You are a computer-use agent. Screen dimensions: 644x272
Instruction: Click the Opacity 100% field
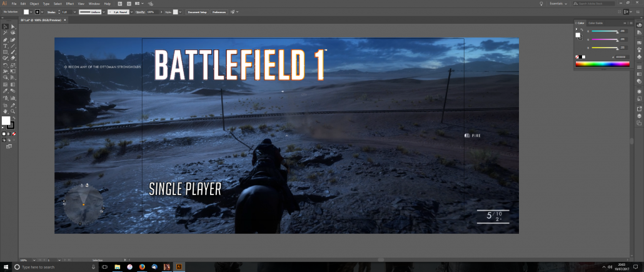pyautogui.click(x=151, y=12)
